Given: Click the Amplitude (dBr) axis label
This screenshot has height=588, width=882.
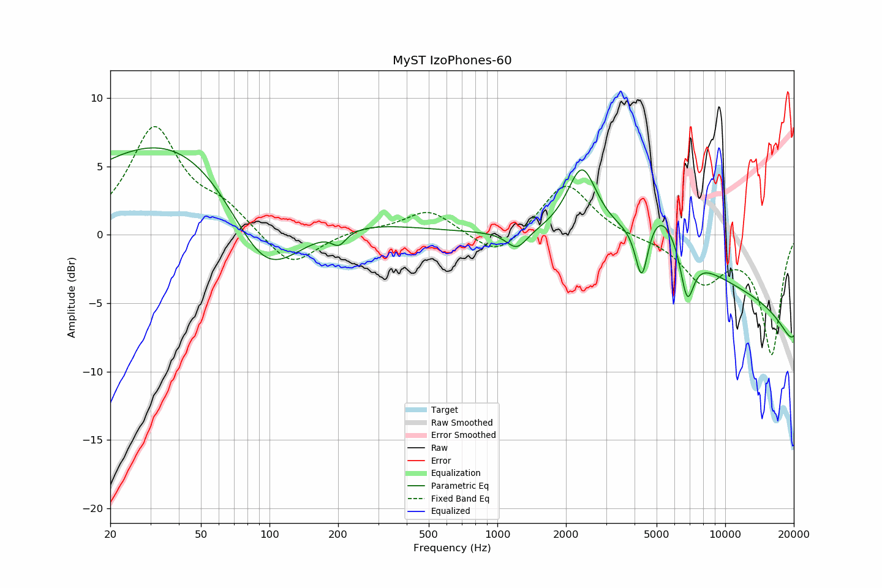Looking at the screenshot, I should [x=72, y=297].
